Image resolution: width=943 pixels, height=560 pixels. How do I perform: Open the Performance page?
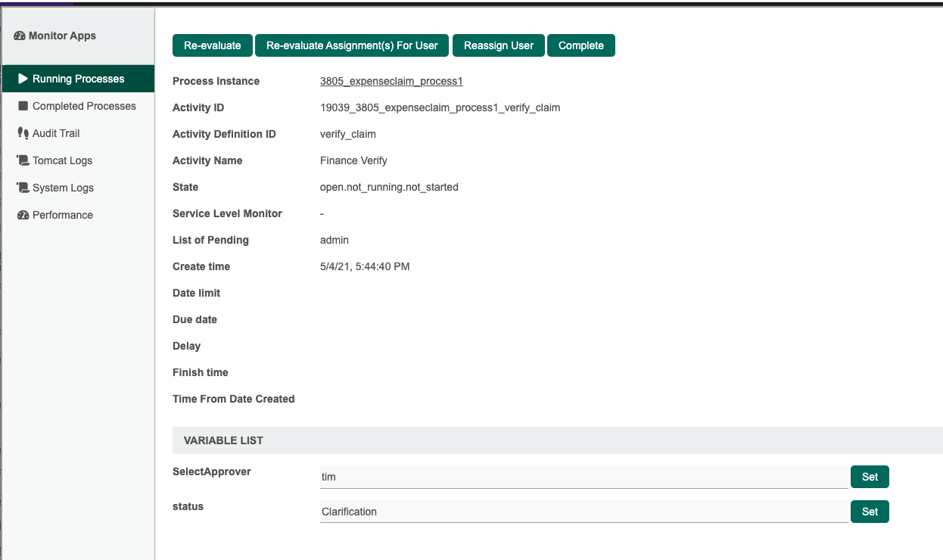[x=78, y=215]
